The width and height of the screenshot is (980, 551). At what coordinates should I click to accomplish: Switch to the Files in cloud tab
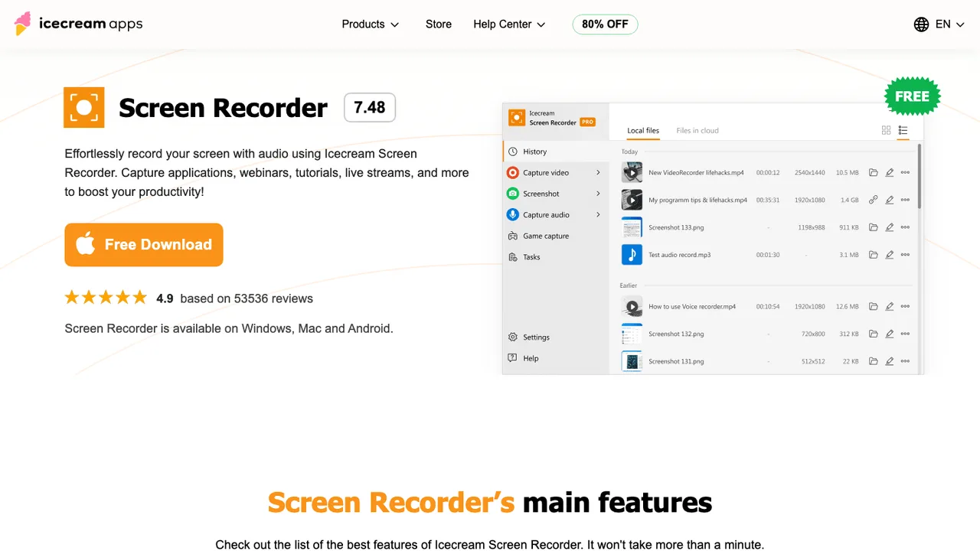(x=697, y=131)
